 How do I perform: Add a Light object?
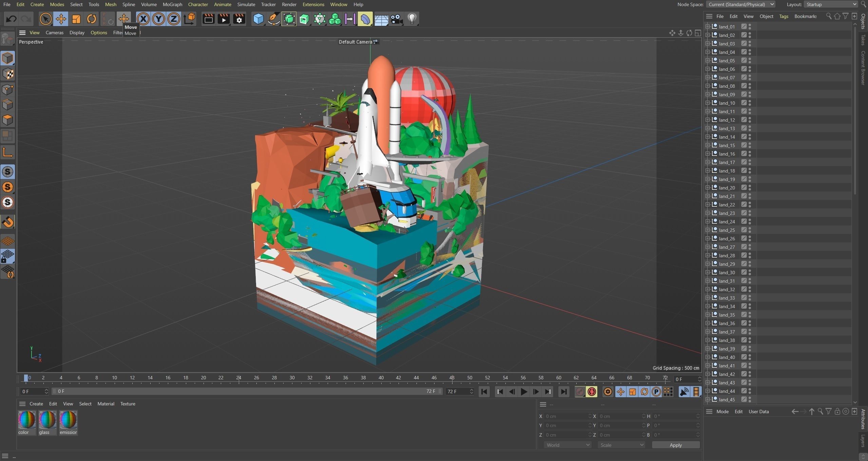412,19
